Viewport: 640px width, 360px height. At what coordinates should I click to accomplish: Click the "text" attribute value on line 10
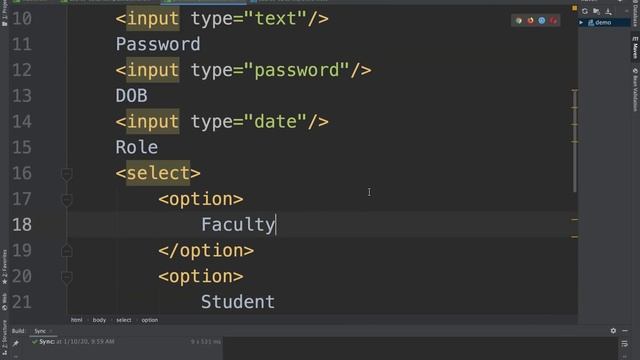(x=275, y=18)
